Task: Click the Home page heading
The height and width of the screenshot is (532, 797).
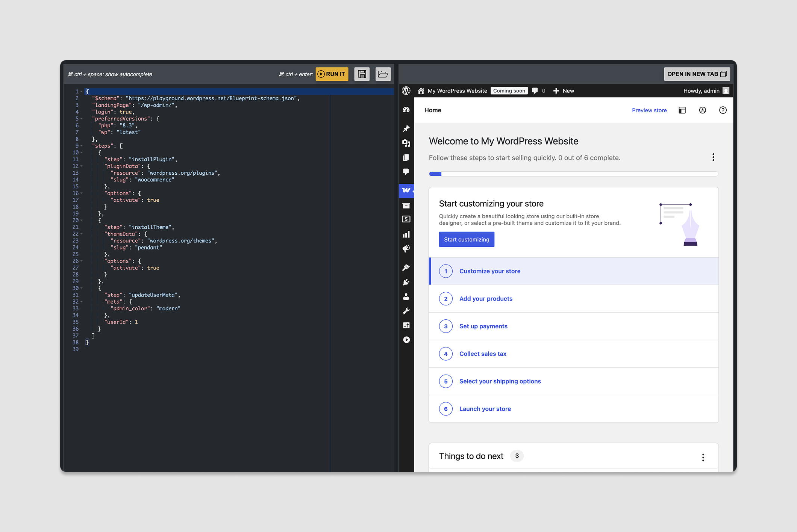Action: [x=433, y=110]
